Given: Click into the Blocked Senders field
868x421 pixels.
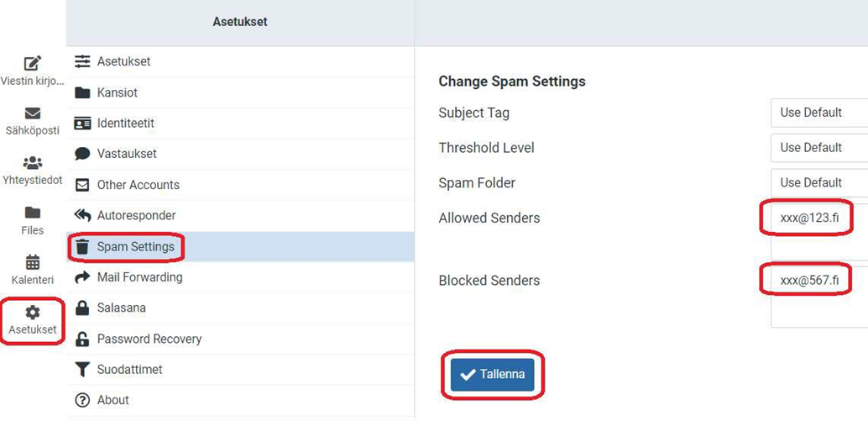Looking at the screenshot, I should [x=818, y=294].
